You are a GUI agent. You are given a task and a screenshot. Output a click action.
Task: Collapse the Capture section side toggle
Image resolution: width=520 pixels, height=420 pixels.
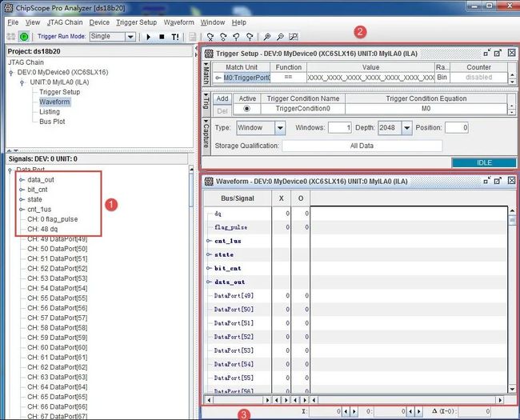pyautogui.click(x=206, y=136)
